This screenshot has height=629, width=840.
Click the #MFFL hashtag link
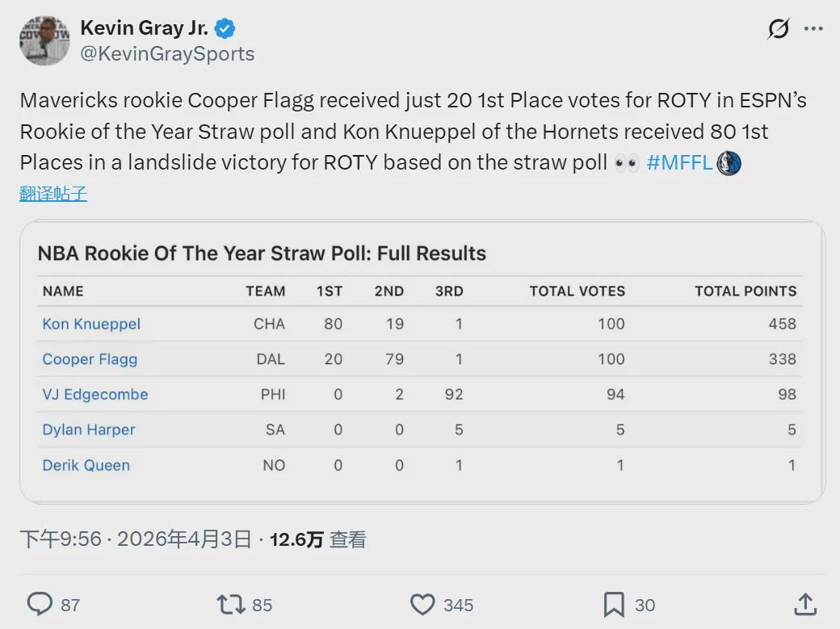click(x=679, y=162)
